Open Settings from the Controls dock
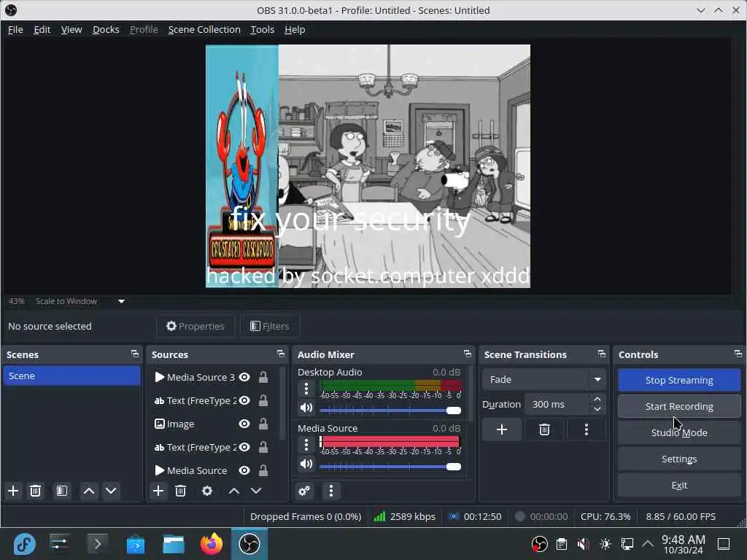The width and height of the screenshot is (747, 560). click(x=679, y=459)
